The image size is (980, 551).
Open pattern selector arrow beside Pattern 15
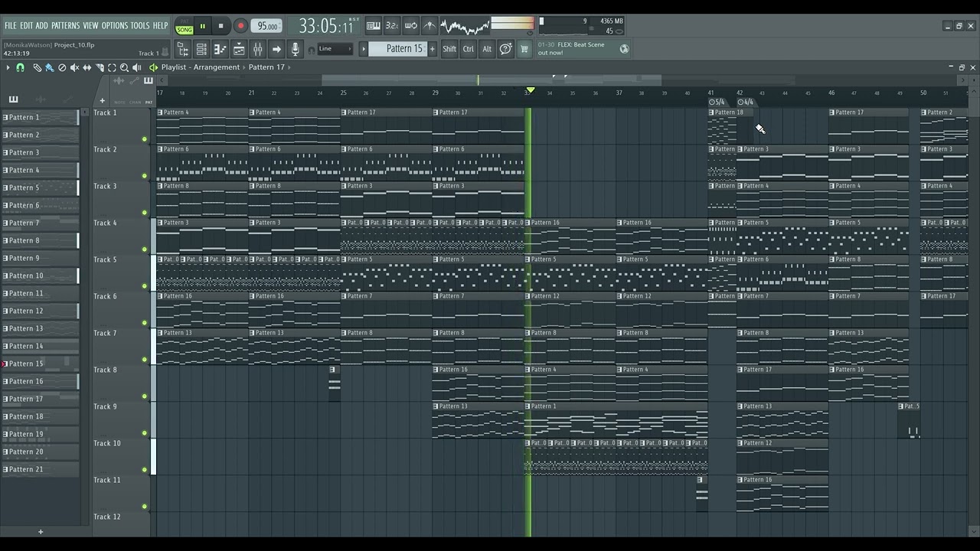coord(364,49)
